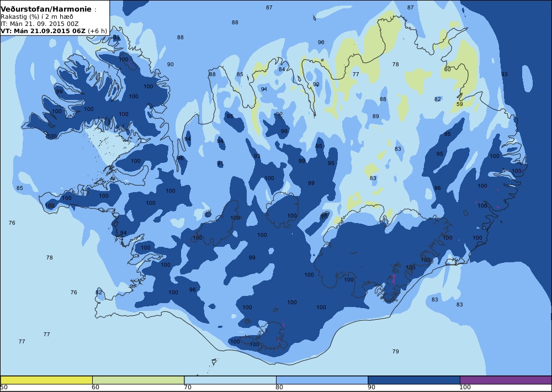Click the dark blue 90–100 legend band

point(414,380)
